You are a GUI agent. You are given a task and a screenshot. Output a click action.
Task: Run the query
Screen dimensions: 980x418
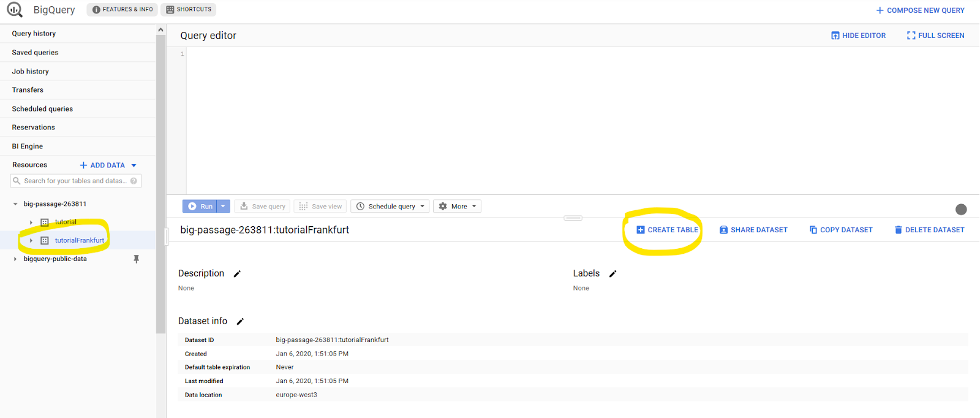coord(200,207)
